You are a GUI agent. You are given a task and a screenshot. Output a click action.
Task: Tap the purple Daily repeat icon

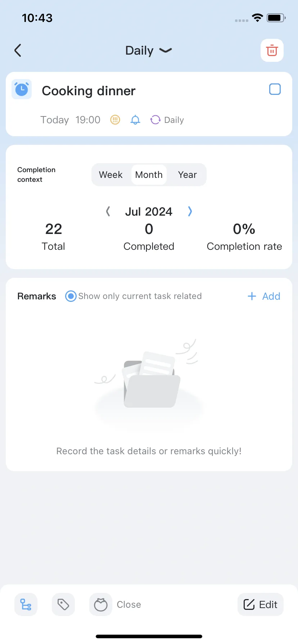coord(155,120)
